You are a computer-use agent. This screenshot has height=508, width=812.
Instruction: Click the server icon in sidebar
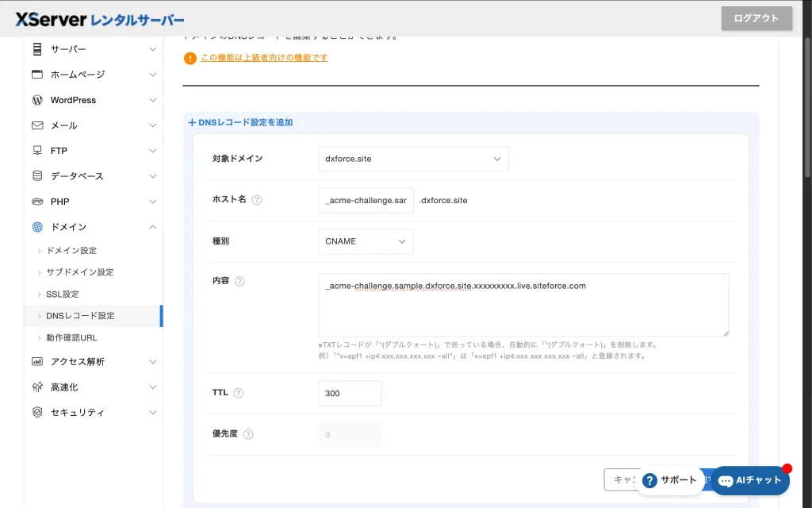coord(36,49)
